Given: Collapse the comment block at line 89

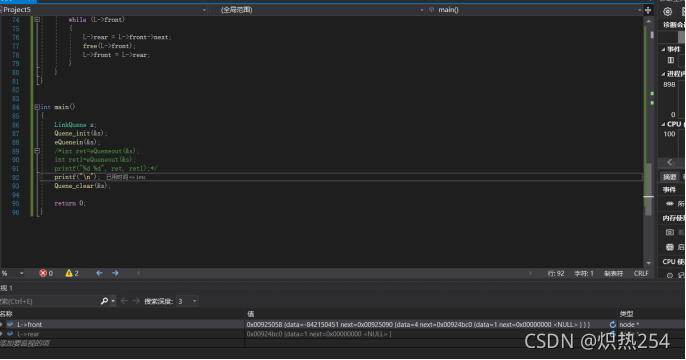Looking at the screenshot, I should tap(37, 151).
